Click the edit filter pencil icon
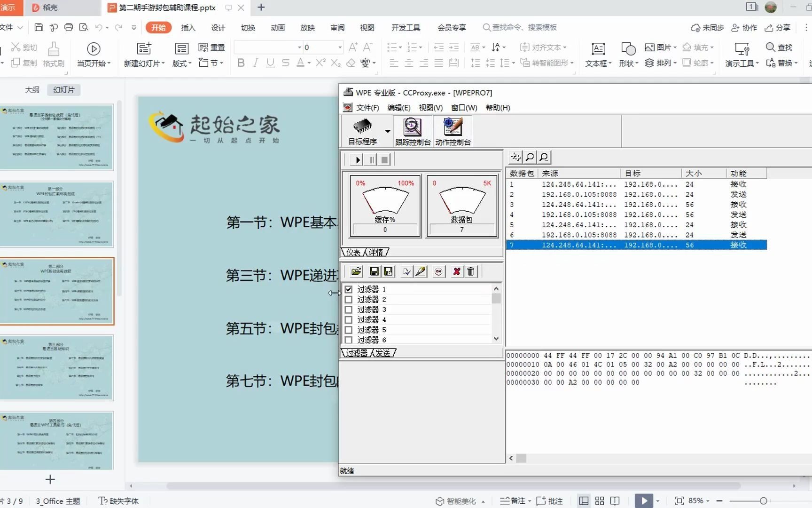The image size is (812, 508). coord(421,271)
